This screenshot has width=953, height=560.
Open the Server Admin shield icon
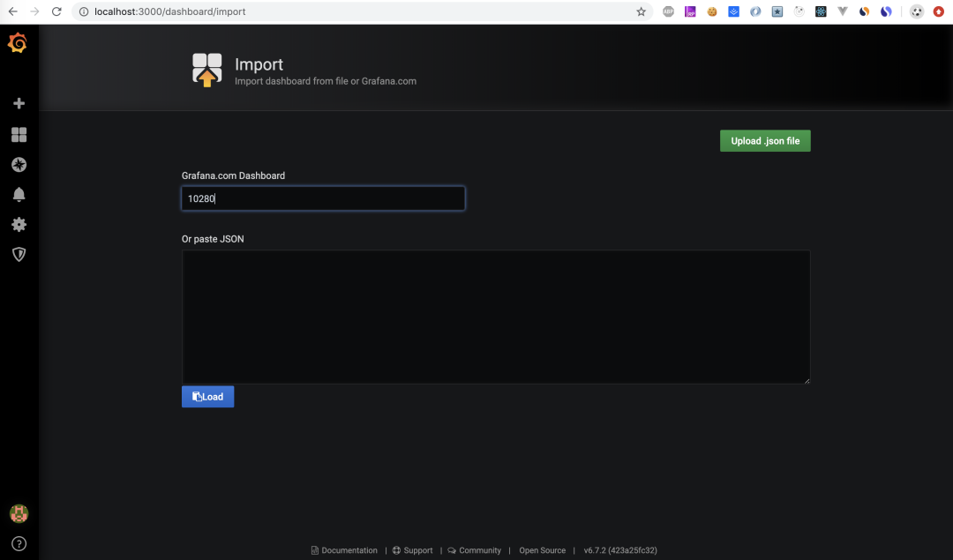pos(19,254)
